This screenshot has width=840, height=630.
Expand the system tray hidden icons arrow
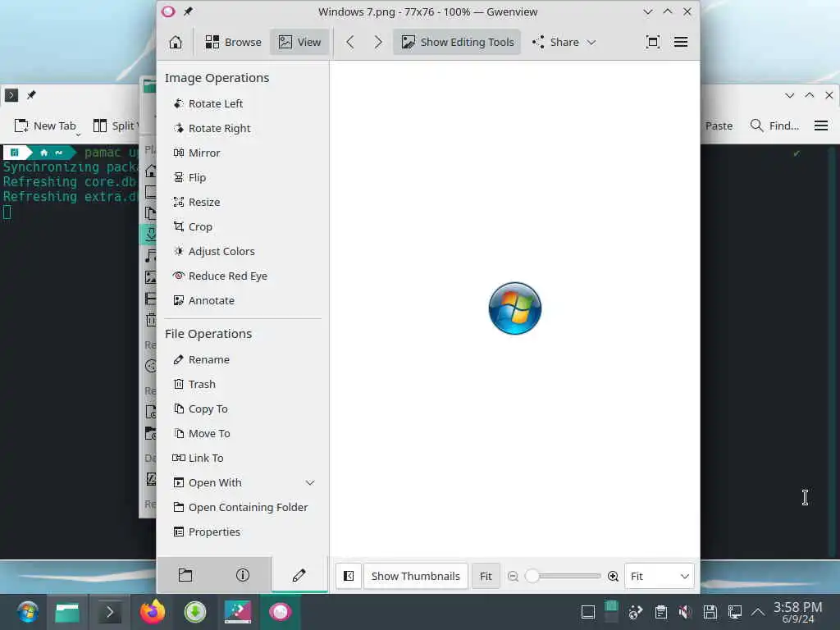point(757,612)
